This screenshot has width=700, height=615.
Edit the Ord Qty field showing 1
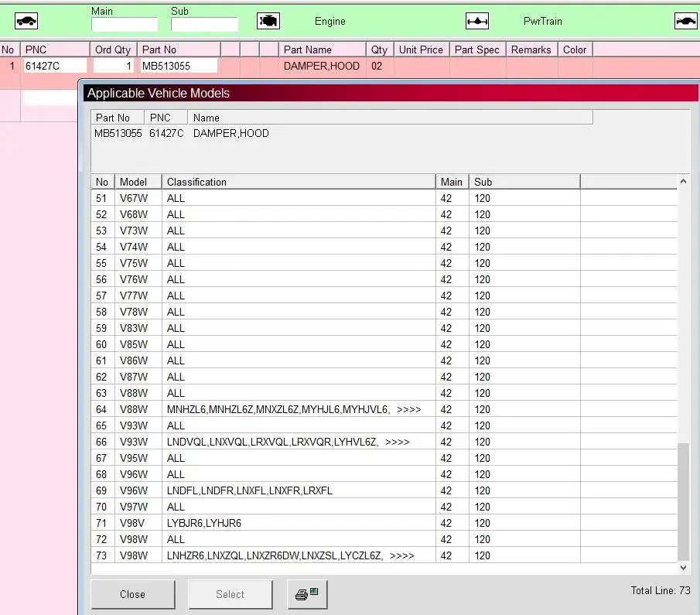[x=114, y=66]
